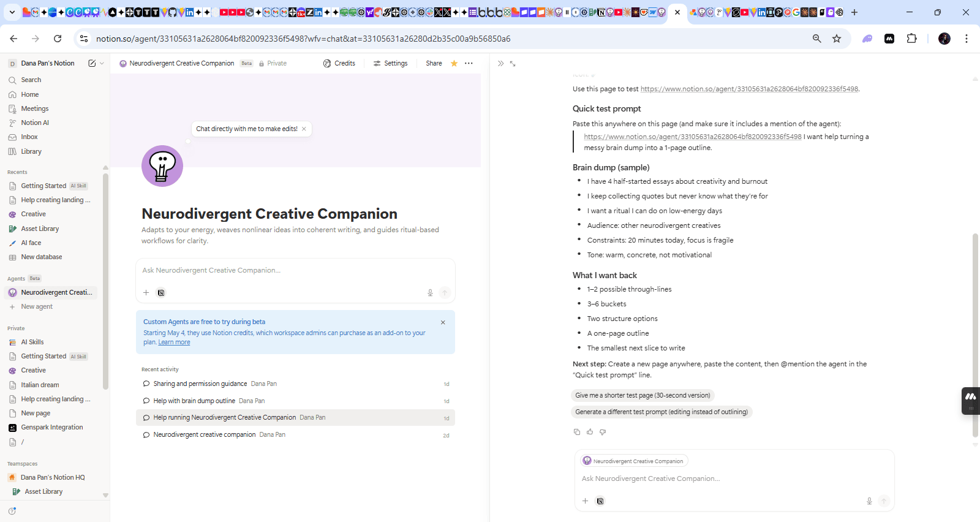Screen dimensions: 980x522
Task: Choose 'Generate a different test prompt' suggestion
Action: tap(661, 412)
